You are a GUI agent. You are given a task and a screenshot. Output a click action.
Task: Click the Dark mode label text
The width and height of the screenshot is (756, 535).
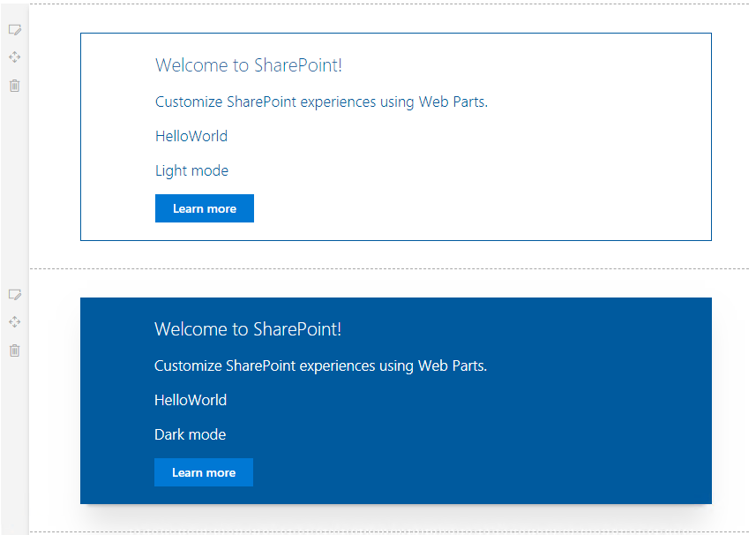(x=190, y=434)
